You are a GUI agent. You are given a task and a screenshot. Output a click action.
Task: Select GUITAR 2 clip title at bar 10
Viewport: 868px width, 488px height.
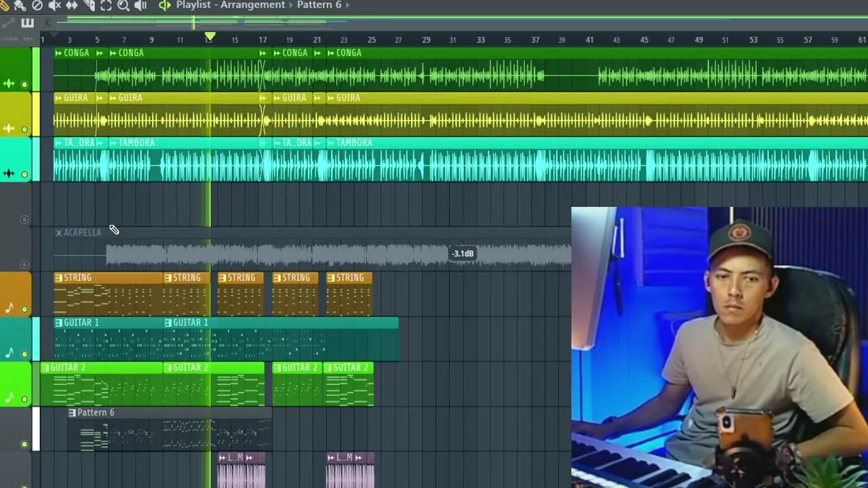click(191, 367)
